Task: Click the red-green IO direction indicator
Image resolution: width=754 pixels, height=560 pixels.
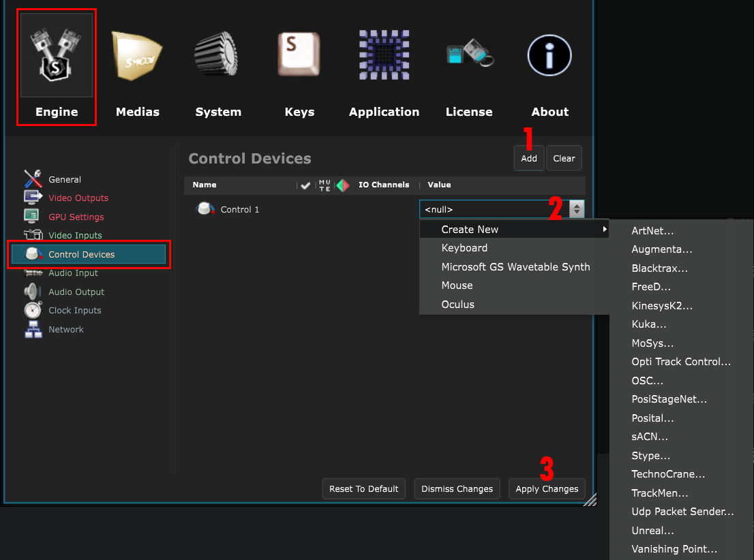Action: [343, 185]
